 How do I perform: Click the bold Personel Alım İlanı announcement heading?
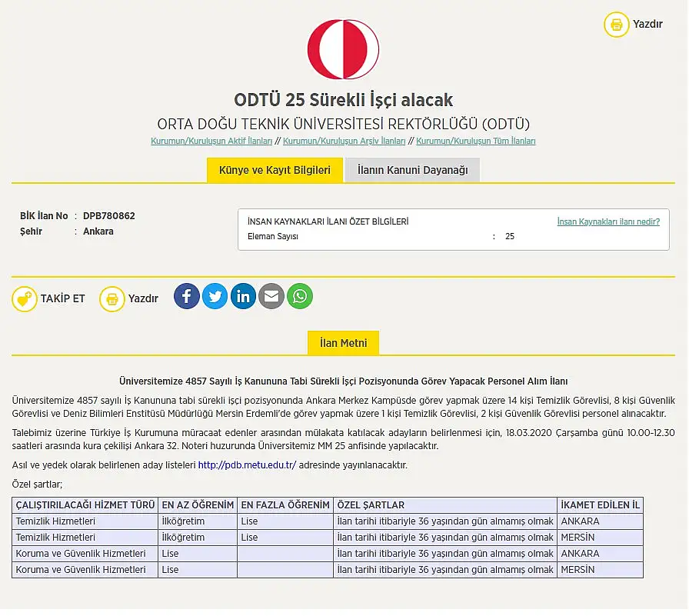[x=343, y=381]
